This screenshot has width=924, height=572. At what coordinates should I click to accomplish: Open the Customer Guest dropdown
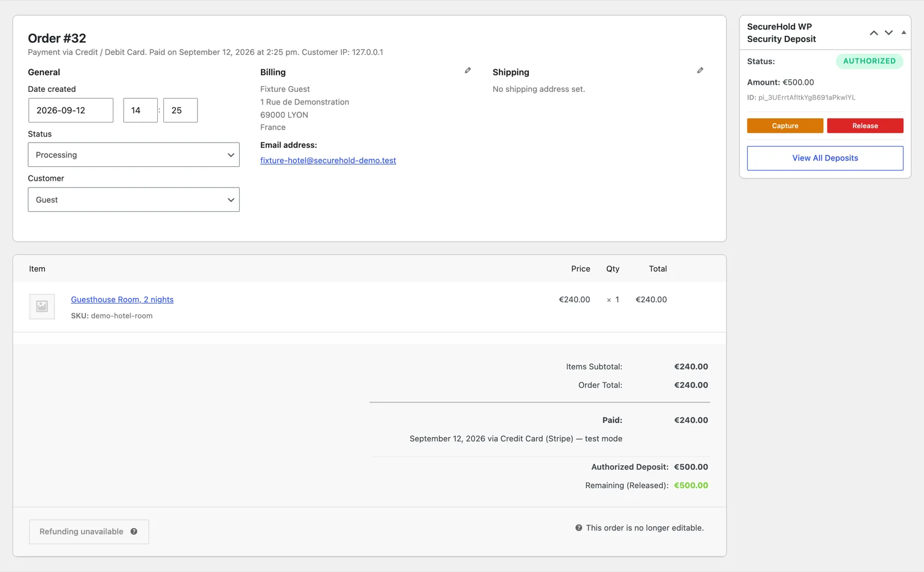(x=133, y=200)
